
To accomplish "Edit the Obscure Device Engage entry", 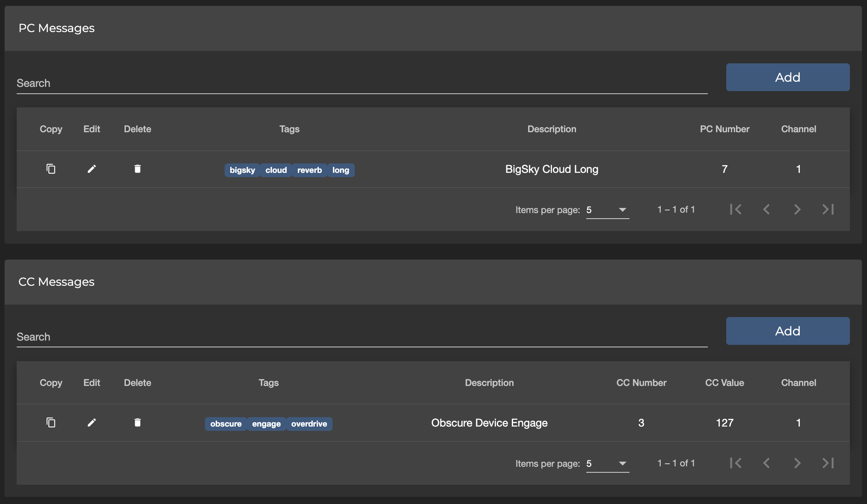I will (92, 423).
